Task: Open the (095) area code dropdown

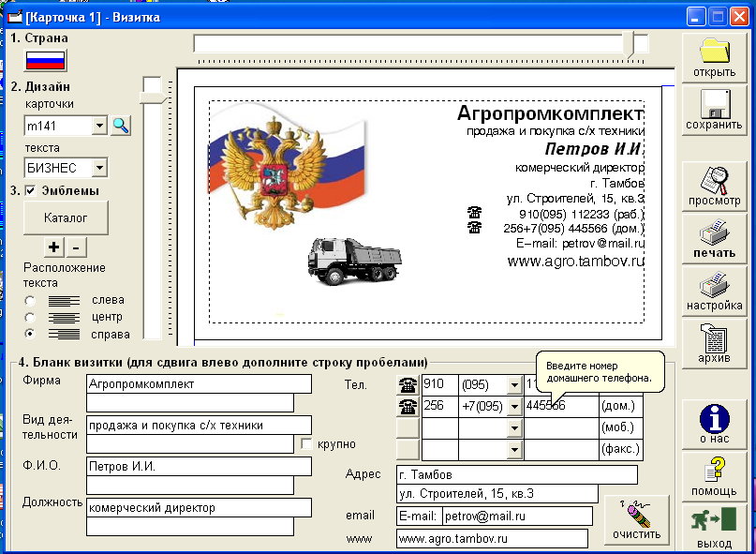Action: pyautogui.click(x=515, y=385)
